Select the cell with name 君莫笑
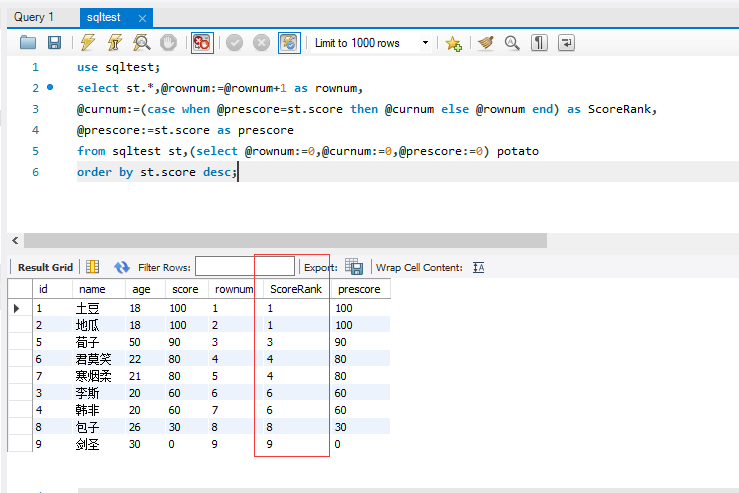Image resolution: width=739 pixels, height=493 pixels. click(99, 359)
